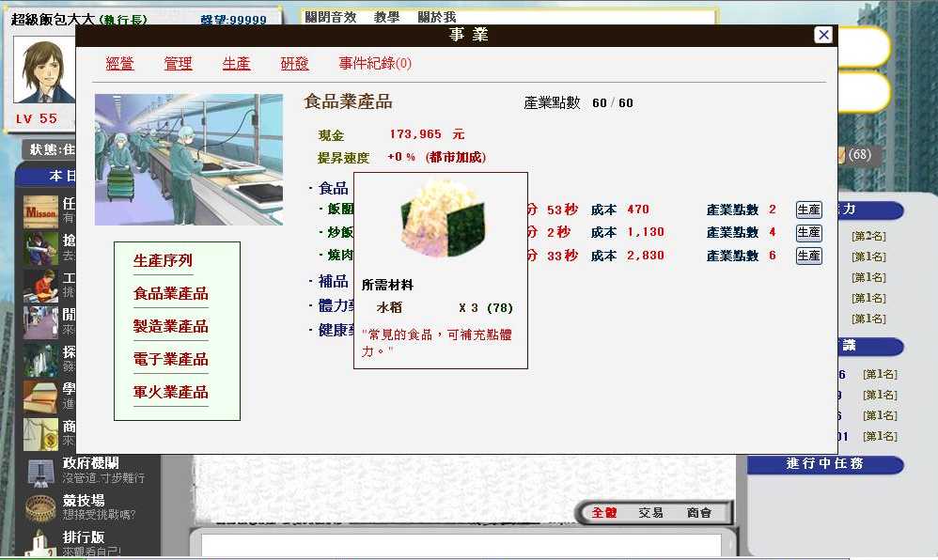
Task: Click the factory production line picture
Action: [x=188, y=159]
